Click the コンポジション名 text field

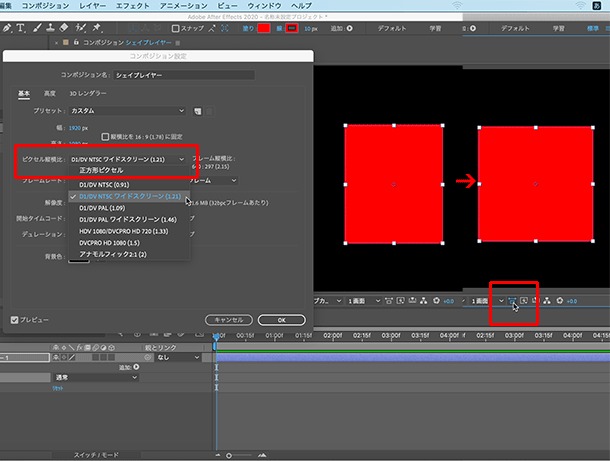pos(184,75)
